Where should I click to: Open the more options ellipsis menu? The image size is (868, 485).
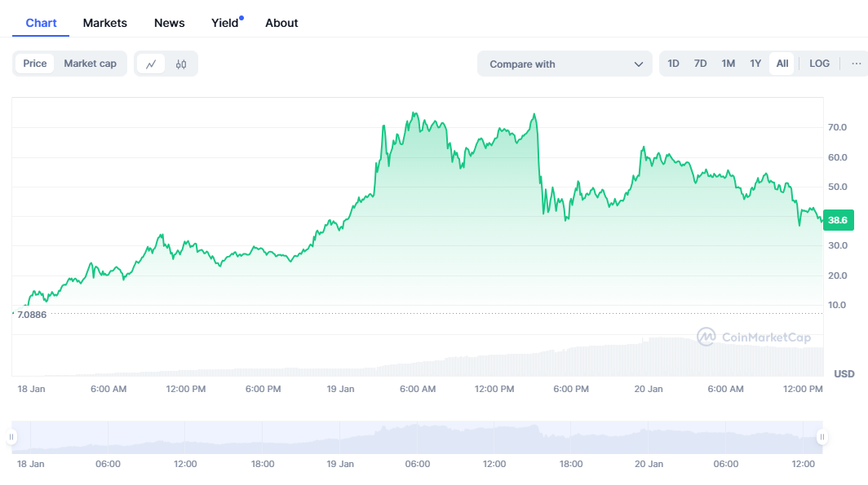(856, 64)
